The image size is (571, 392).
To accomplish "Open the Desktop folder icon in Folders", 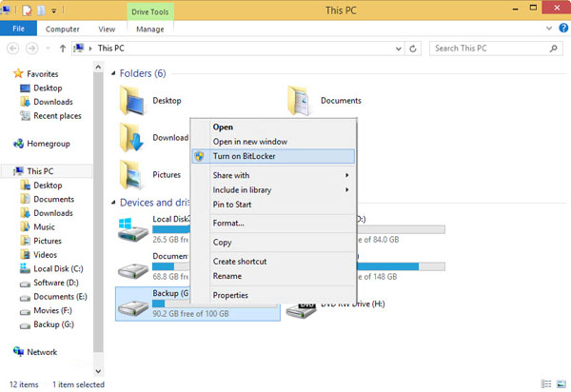I will 131,101.
